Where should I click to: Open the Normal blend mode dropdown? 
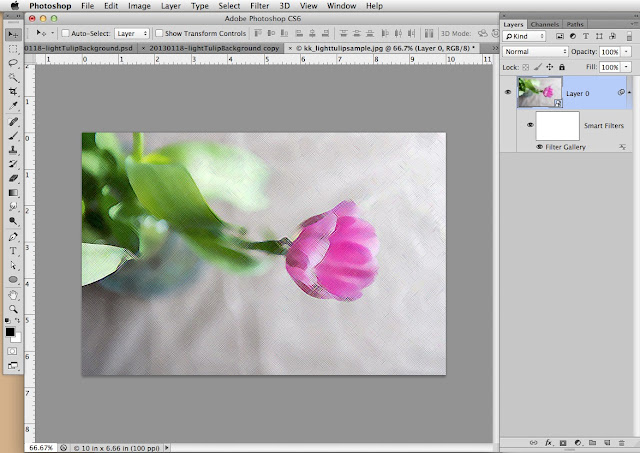click(533, 50)
